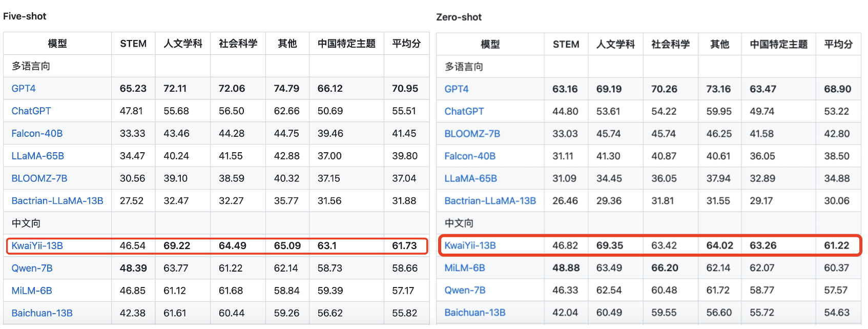This screenshot has height=329, width=868.
Task: Click Baichuan-13B link in the Five-shot table
Action: [x=42, y=313]
